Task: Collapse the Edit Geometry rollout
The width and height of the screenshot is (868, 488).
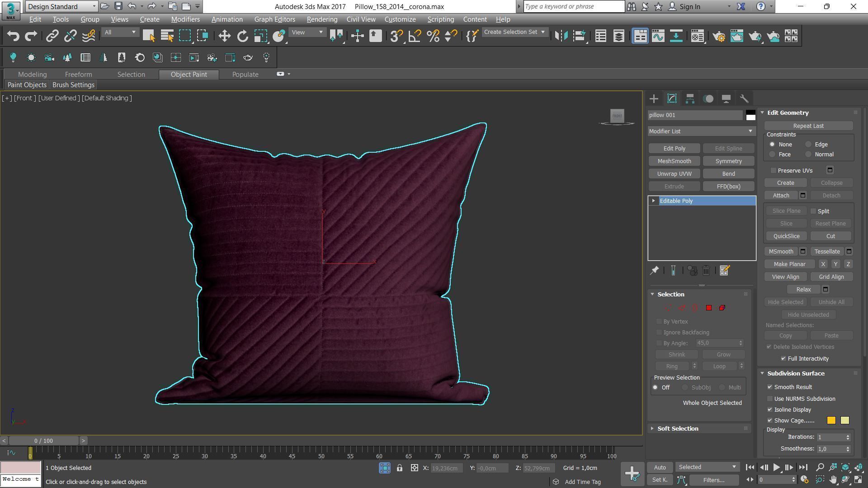Action: [788, 113]
